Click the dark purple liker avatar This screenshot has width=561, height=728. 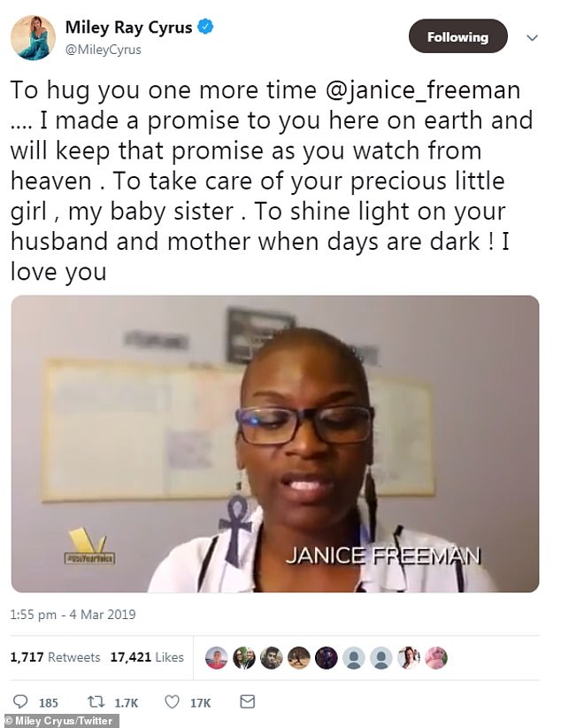click(x=327, y=657)
